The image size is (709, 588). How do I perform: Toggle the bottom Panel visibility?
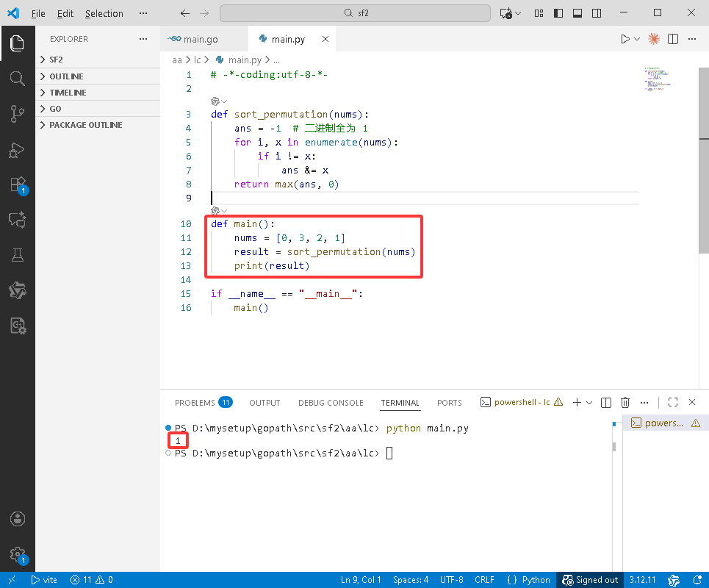coord(577,13)
